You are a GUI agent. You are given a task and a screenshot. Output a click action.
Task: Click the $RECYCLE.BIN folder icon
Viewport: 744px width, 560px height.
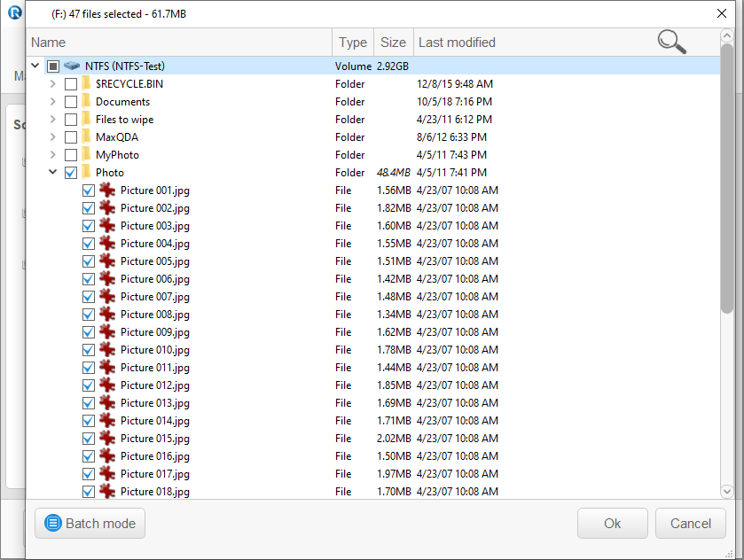(86, 84)
